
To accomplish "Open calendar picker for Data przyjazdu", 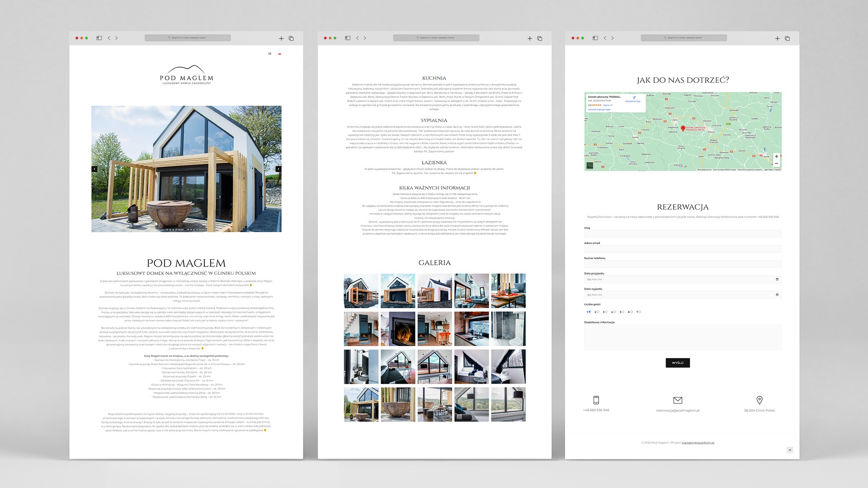I will click(x=777, y=279).
